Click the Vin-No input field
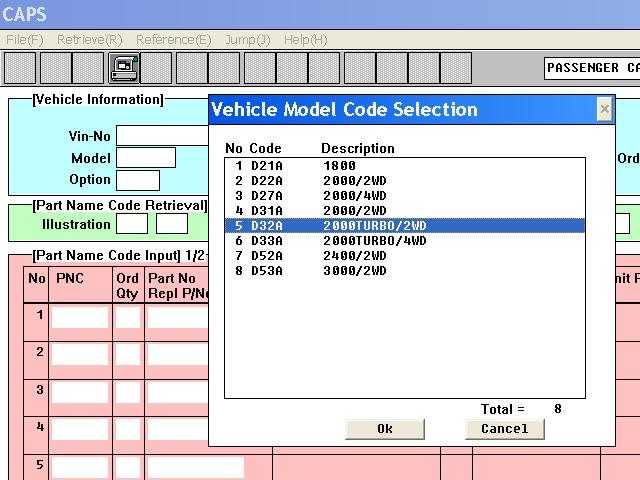This screenshot has width=640, height=480. pos(162,136)
